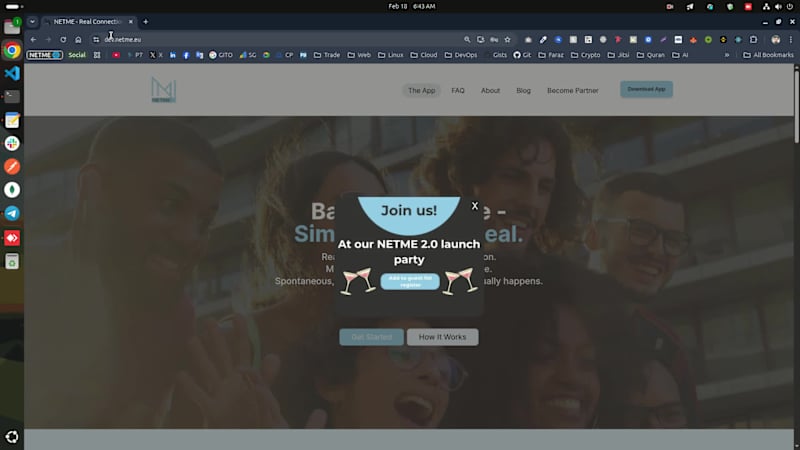The image size is (800, 450).
Task: Open Telegram from the dock
Action: pyautogui.click(x=12, y=213)
